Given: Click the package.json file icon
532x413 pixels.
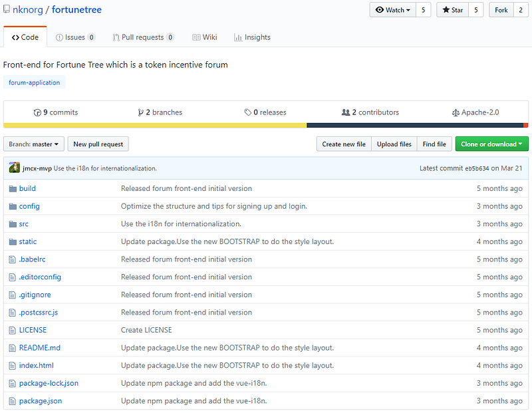Looking at the screenshot, I should (13, 401).
